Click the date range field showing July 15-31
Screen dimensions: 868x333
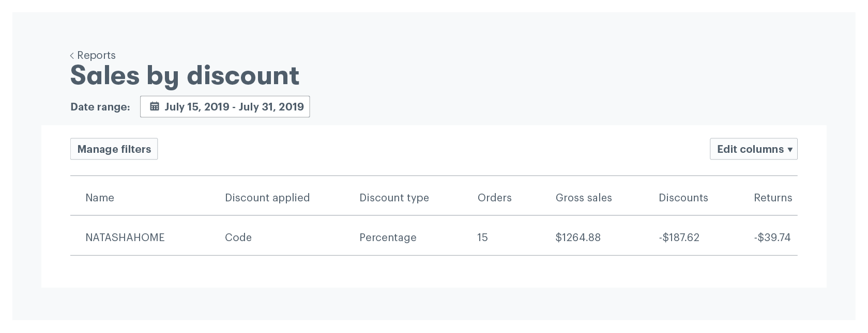pyautogui.click(x=234, y=106)
